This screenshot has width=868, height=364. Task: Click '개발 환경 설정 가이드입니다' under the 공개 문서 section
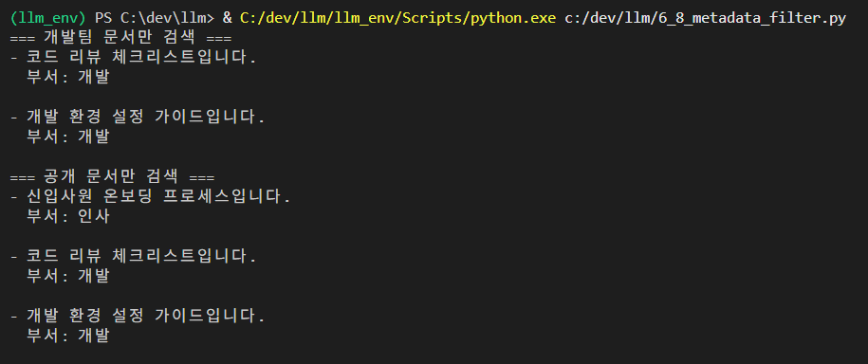(141, 316)
